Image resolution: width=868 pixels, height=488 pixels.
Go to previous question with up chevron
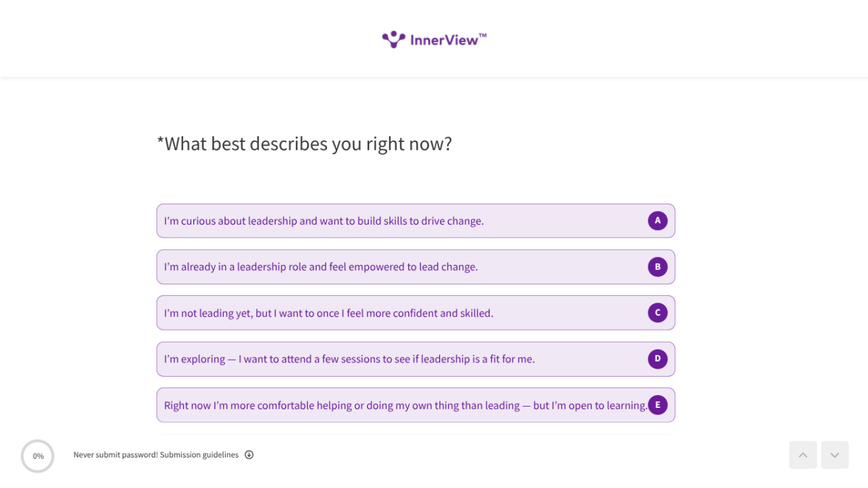pos(803,455)
